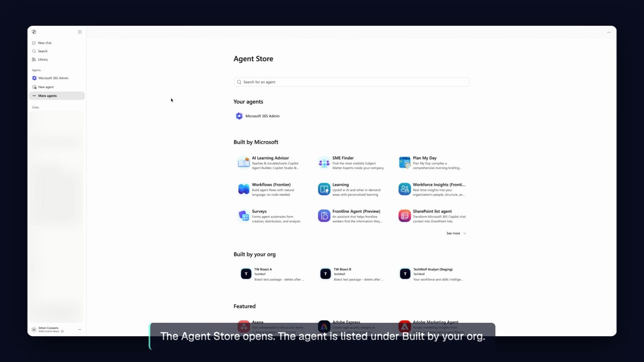Click the Search for an agent field

pyautogui.click(x=352, y=82)
